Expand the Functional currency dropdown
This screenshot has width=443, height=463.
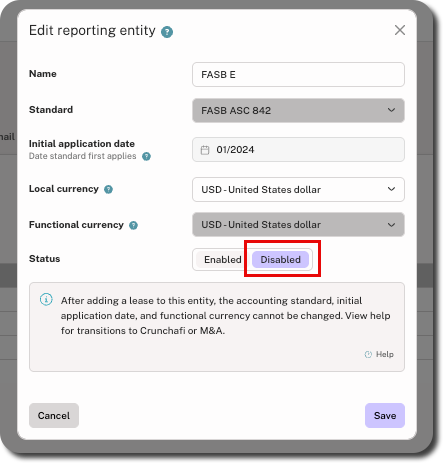pos(298,225)
